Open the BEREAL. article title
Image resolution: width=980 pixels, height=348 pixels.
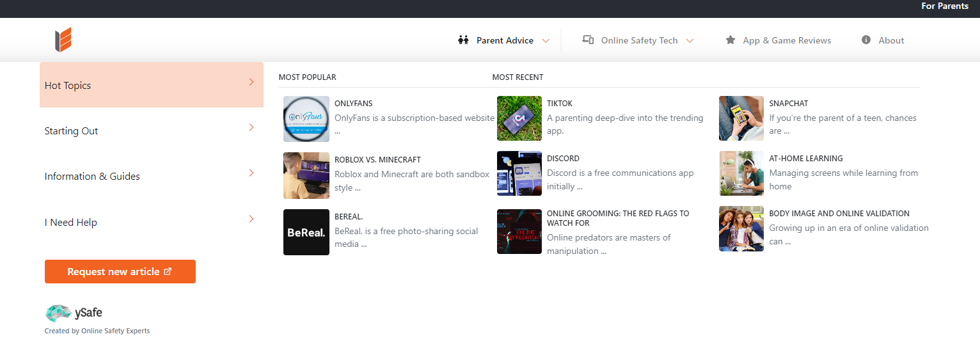pyautogui.click(x=349, y=216)
